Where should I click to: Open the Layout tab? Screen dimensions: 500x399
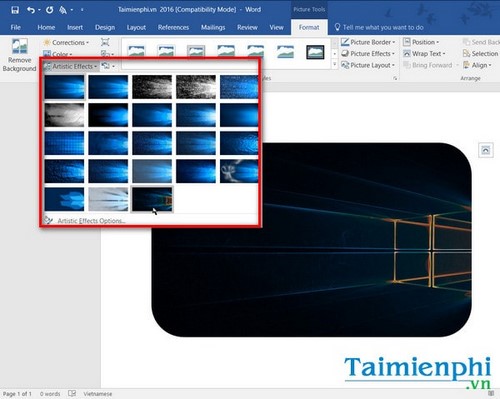click(136, 27)
